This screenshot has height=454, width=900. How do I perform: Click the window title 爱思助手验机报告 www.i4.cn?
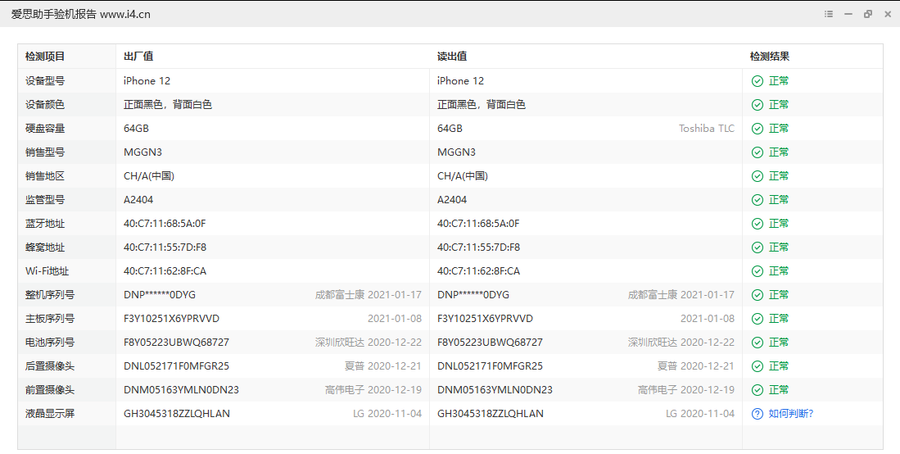(81, 14)
